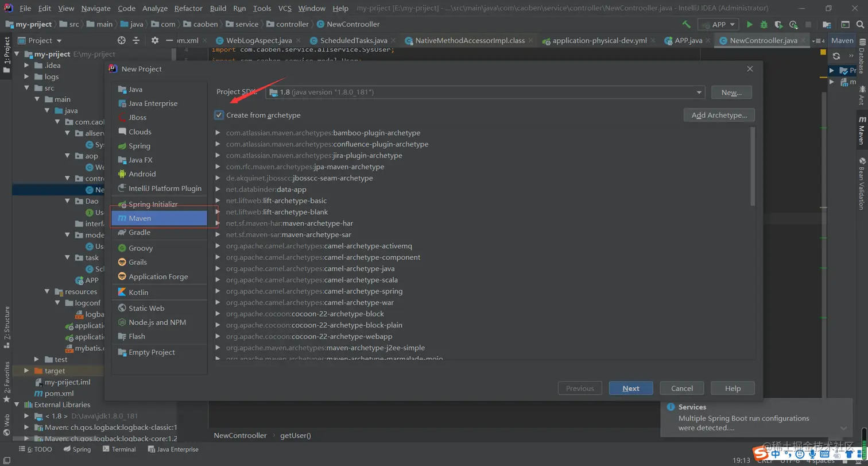Open the File menu
The height and width of the screenshot is (466, 868).
(x=25, y=8)
